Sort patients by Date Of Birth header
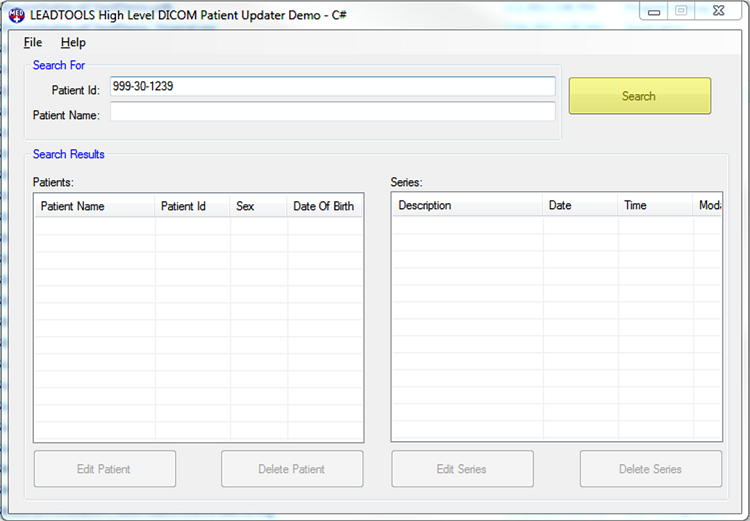 tap(324, 206)
